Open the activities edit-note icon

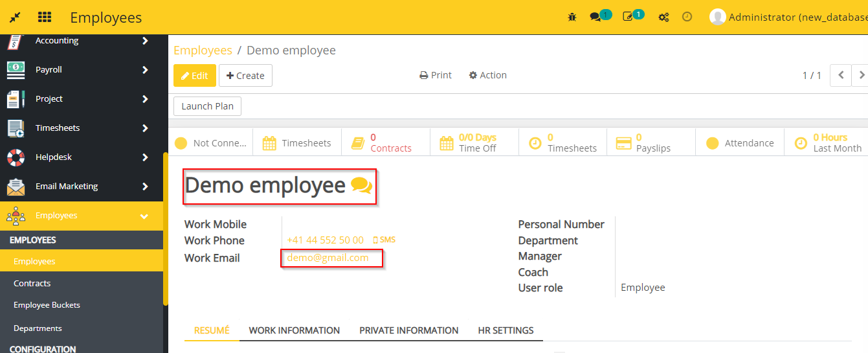(x=628, y=17)
